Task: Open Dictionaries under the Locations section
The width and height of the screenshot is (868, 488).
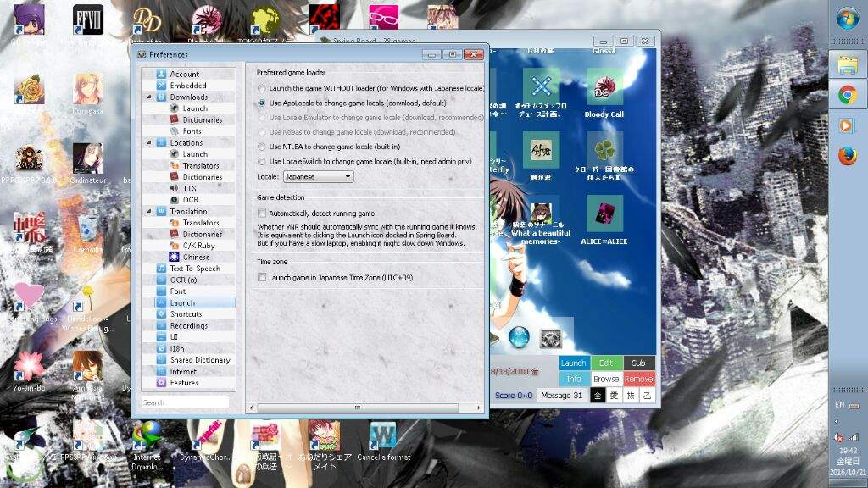Action: point(202,177)
